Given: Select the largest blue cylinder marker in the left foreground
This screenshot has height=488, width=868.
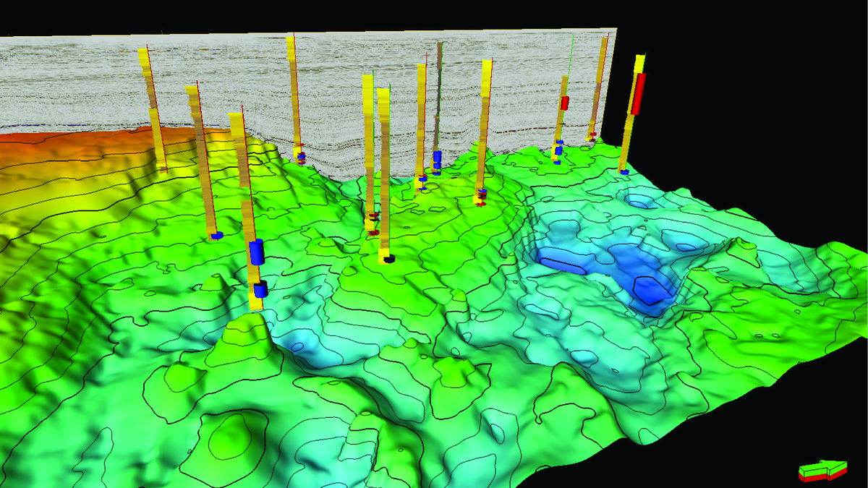Looking at the screenshot, I should [x=257, y=252].
